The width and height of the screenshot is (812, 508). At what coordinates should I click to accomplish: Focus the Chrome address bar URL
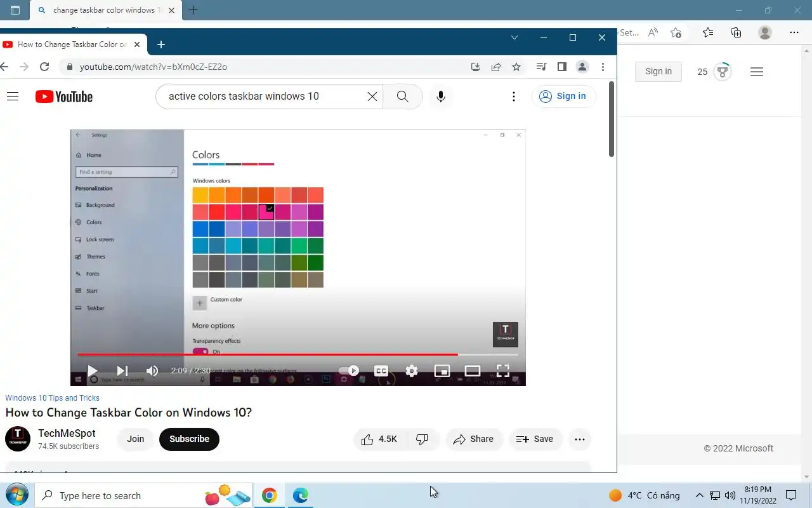154,67
